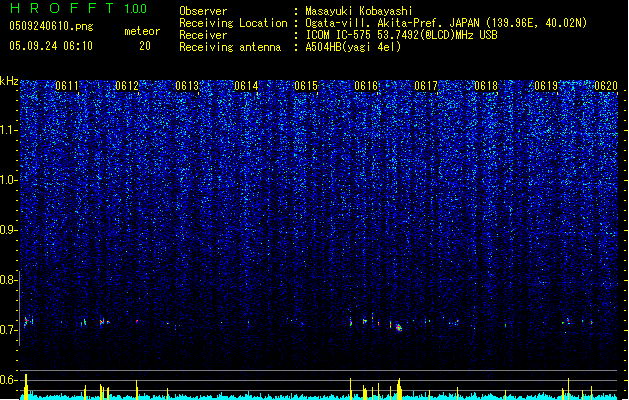629x400 pixels.
Task: Click the 0.7 kHz axis label
Action: (x=7, y=330)
